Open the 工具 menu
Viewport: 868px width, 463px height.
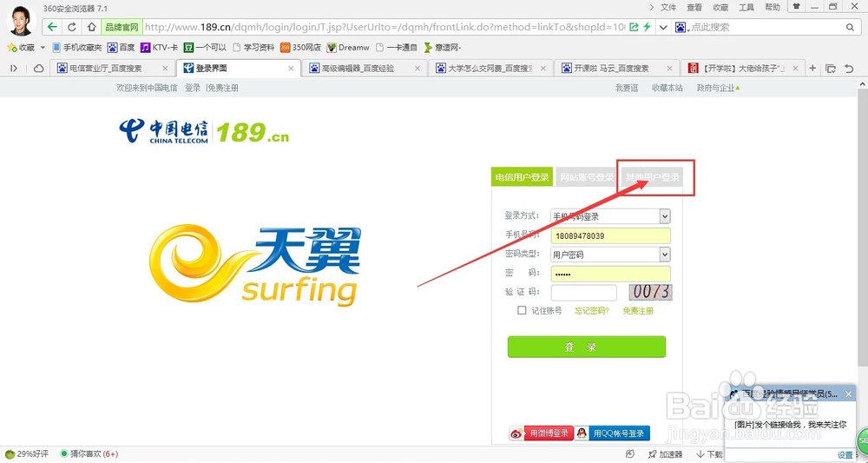746,7
